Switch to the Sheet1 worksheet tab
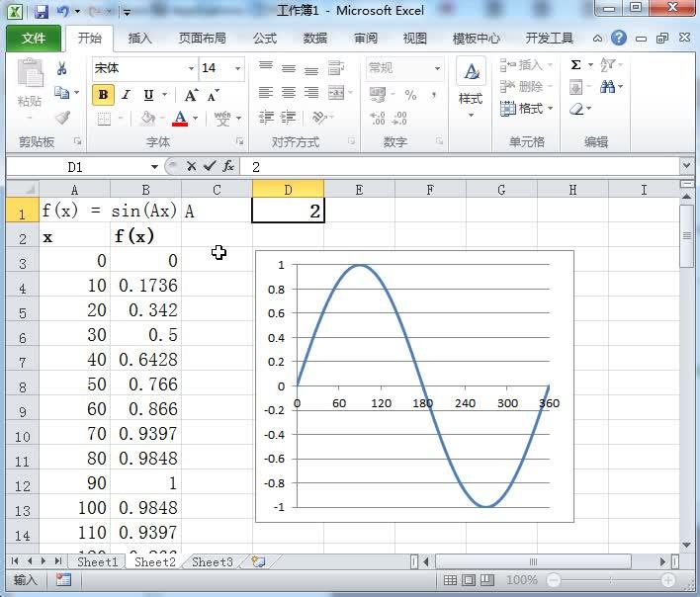 (x=97, y=561)
